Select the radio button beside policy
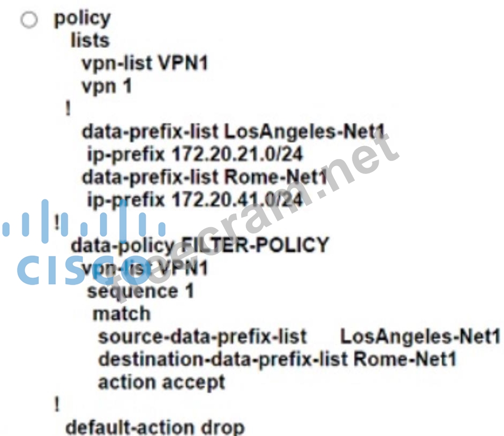The image size is (504, 436). 29,20
